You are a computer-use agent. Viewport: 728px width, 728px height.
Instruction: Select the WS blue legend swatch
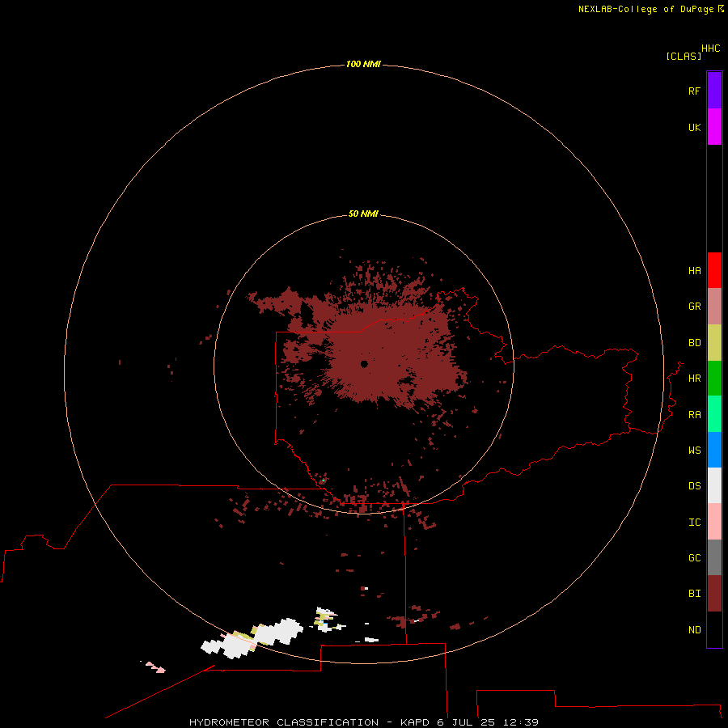[714, 450]
